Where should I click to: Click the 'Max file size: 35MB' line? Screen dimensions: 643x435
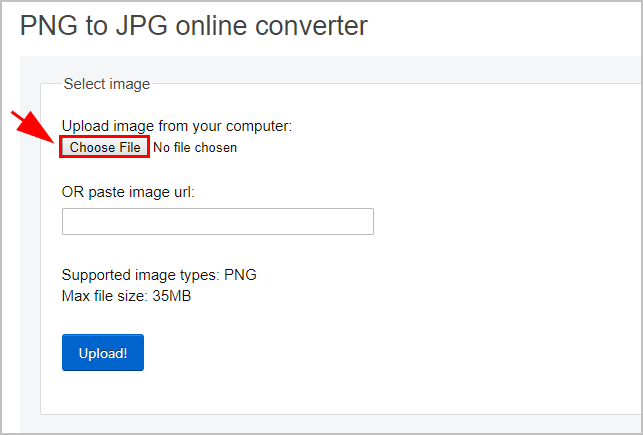(126, 296)
